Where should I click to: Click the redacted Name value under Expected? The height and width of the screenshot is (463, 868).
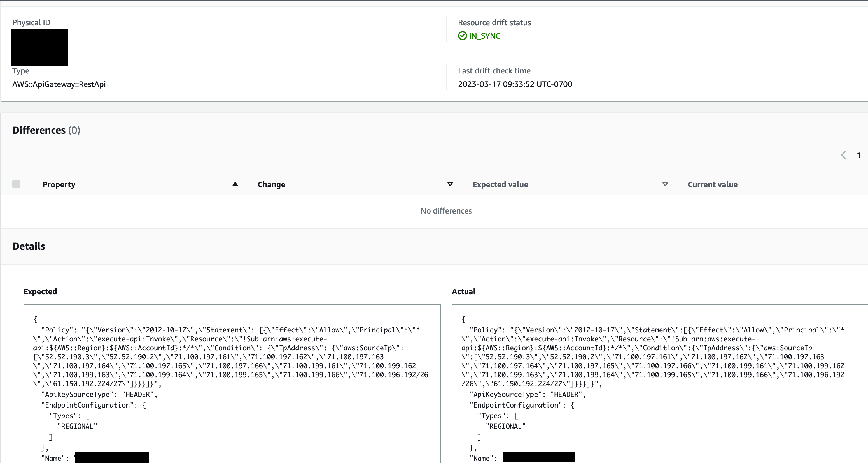click(x=112, y=458)
